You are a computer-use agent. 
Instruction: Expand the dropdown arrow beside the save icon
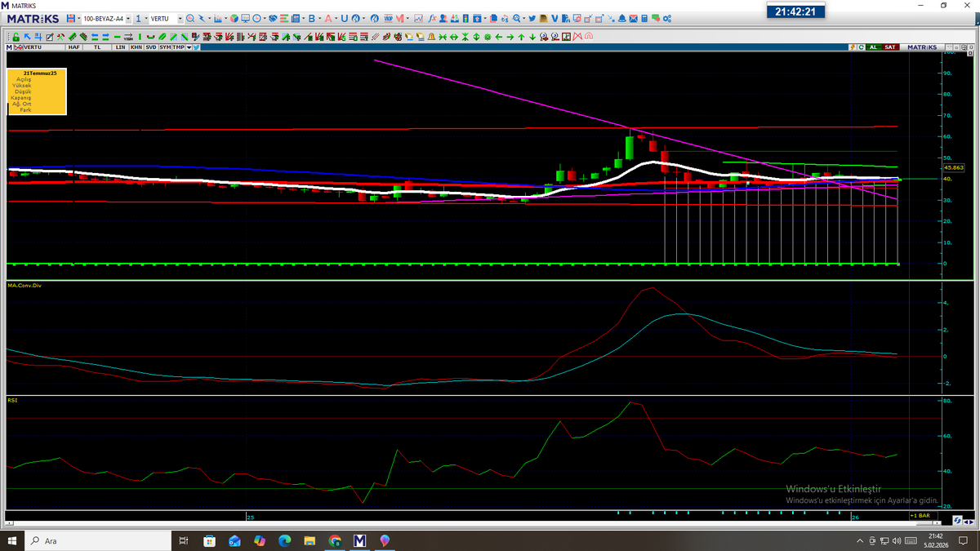click(78, 18)
